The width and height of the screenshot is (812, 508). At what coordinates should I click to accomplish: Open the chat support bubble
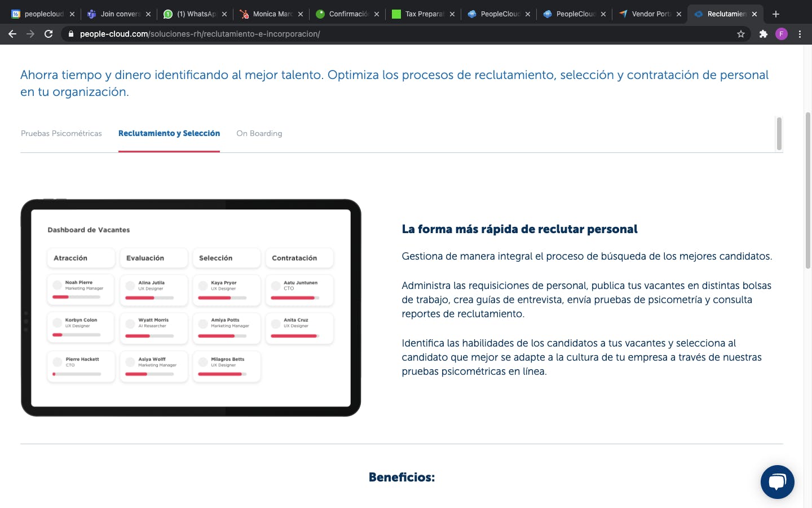[777, 482]
